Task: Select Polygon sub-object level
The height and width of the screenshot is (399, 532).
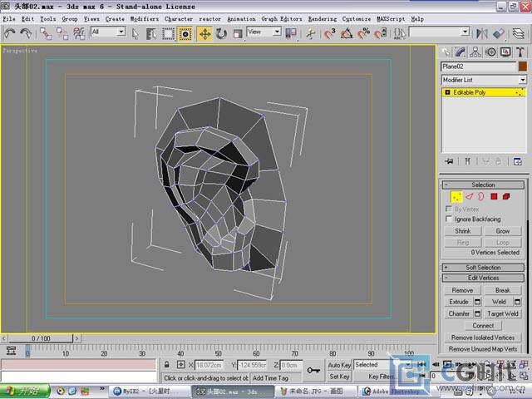Action: pyautogui.click(x=494, y=196)
